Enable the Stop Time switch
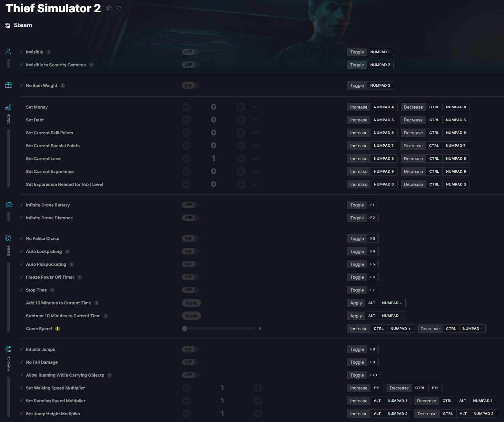The image size is (504, 422). click(x=190, y=290)
